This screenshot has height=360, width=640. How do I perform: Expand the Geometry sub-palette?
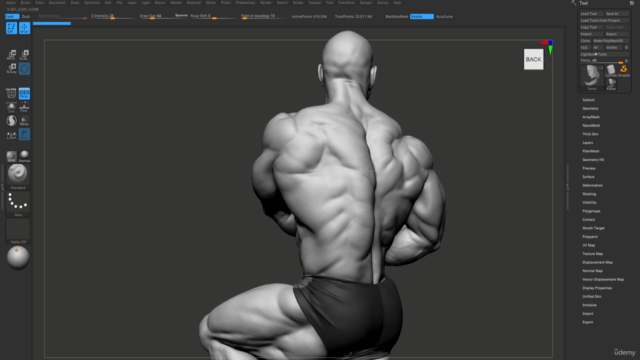(590, 108)
